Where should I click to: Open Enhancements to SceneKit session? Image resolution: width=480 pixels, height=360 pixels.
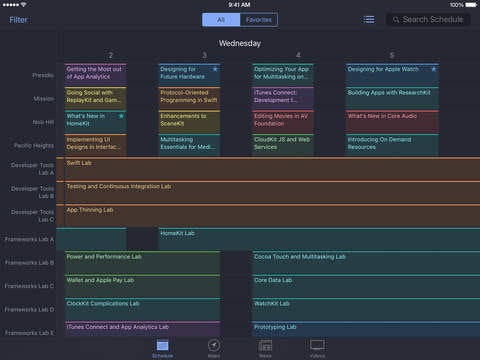tap(189, 122)
